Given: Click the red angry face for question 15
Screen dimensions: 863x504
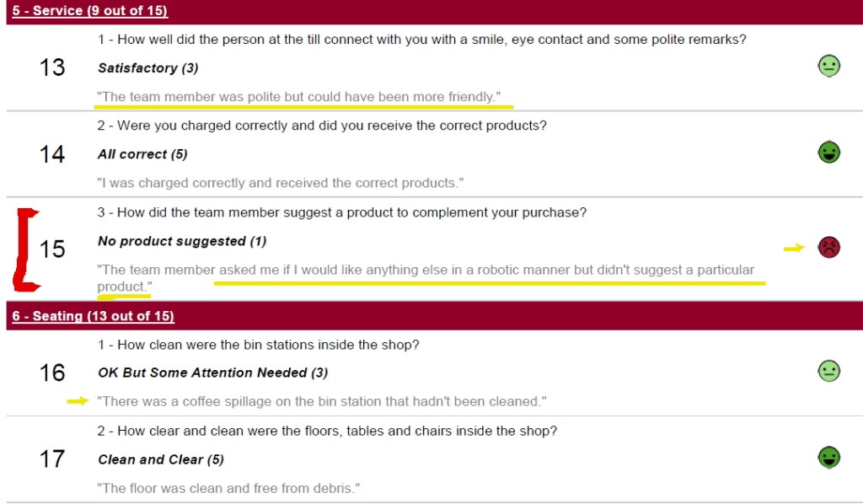Looking at the screenshot, I should click(x=829, y=247).
